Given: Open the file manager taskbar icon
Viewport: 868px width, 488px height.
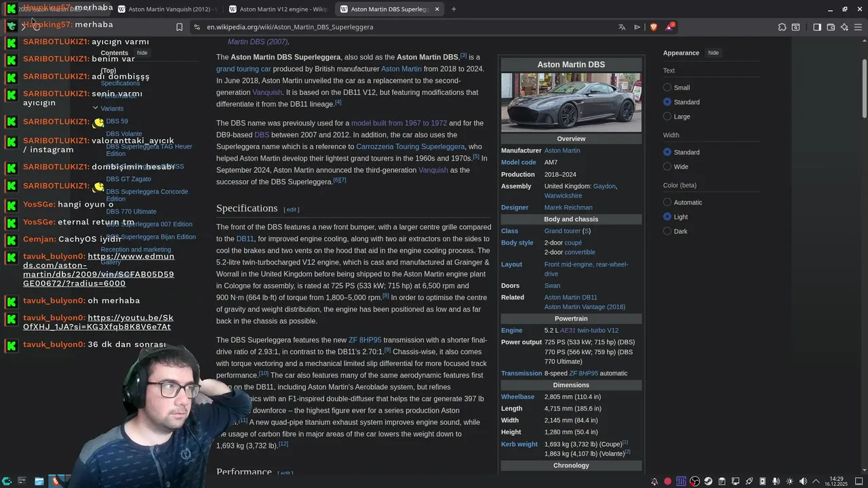Looking at the screenshot, I should (39, 481).
